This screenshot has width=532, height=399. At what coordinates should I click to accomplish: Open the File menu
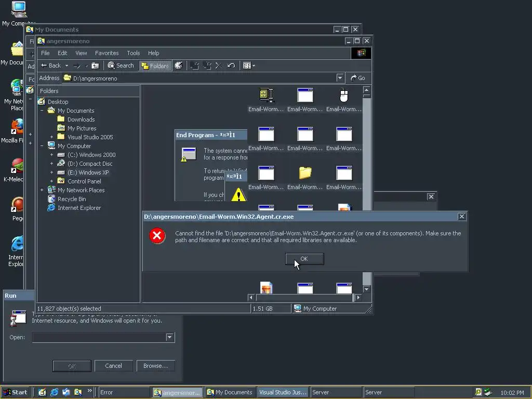45,53
